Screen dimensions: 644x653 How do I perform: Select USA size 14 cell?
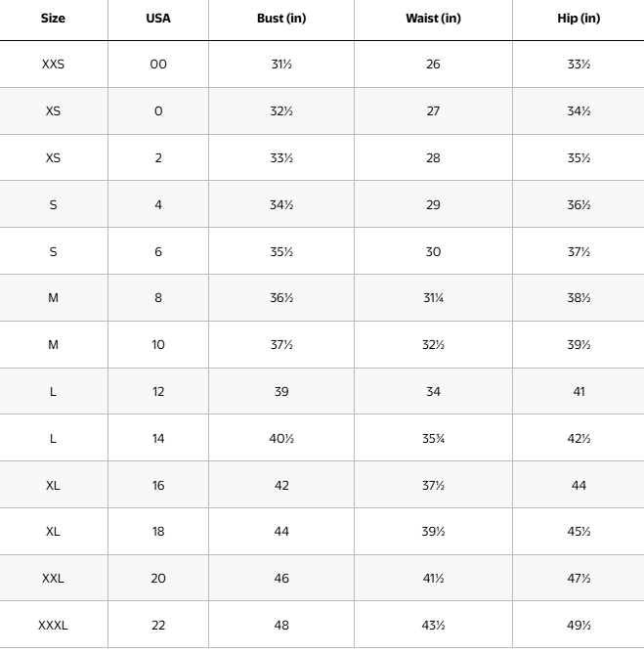click(x=158, y=439)
